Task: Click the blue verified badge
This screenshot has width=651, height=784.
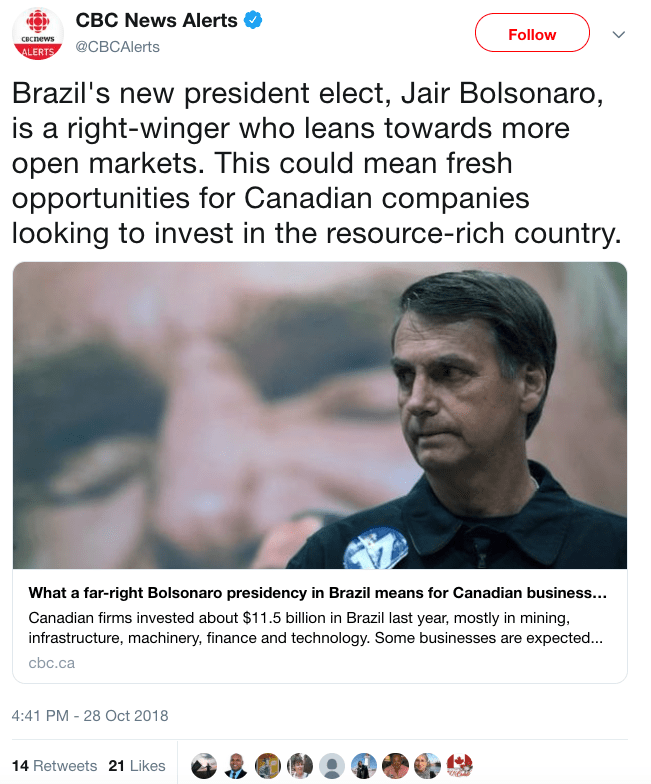Action: click(254, 21)
